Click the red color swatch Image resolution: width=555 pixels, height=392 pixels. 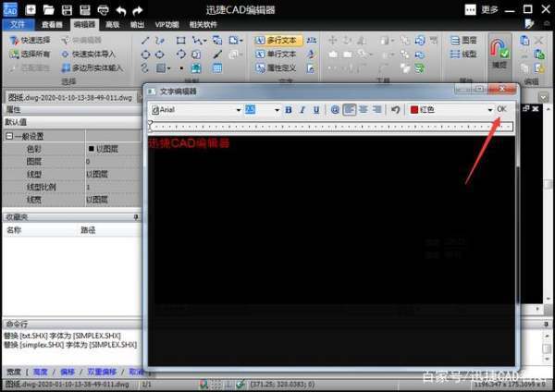pyautogui.click(x=414, y=110)
